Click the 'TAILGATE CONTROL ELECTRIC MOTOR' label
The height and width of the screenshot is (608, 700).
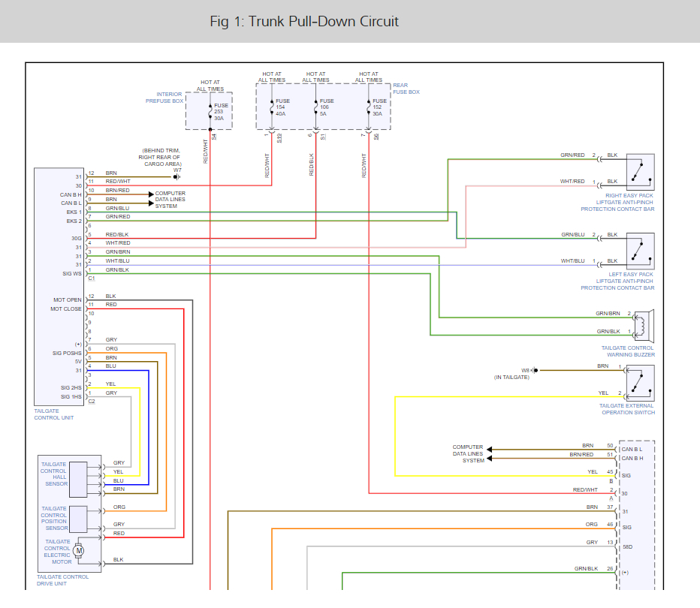pos(58,552)
